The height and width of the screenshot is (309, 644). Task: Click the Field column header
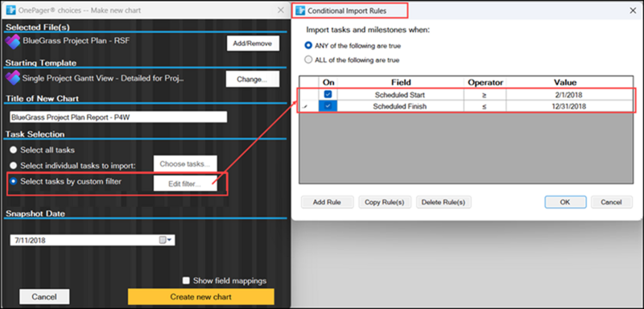(x=401, y=82)
